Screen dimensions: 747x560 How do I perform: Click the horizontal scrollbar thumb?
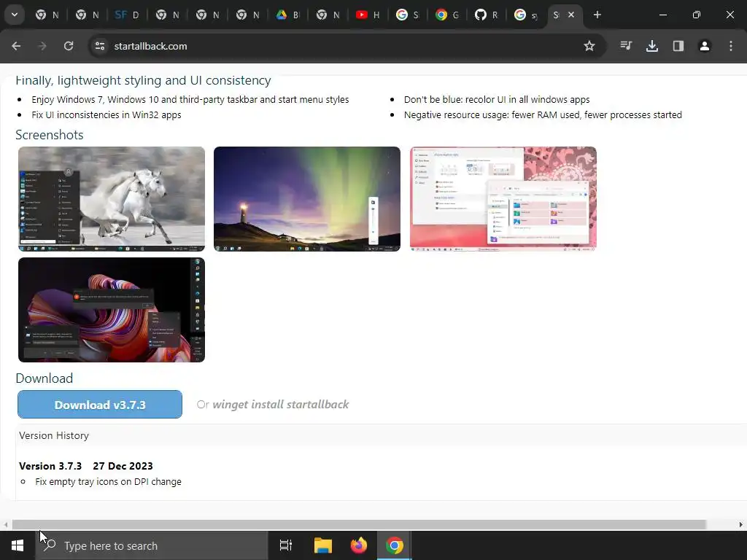point(359,525)
